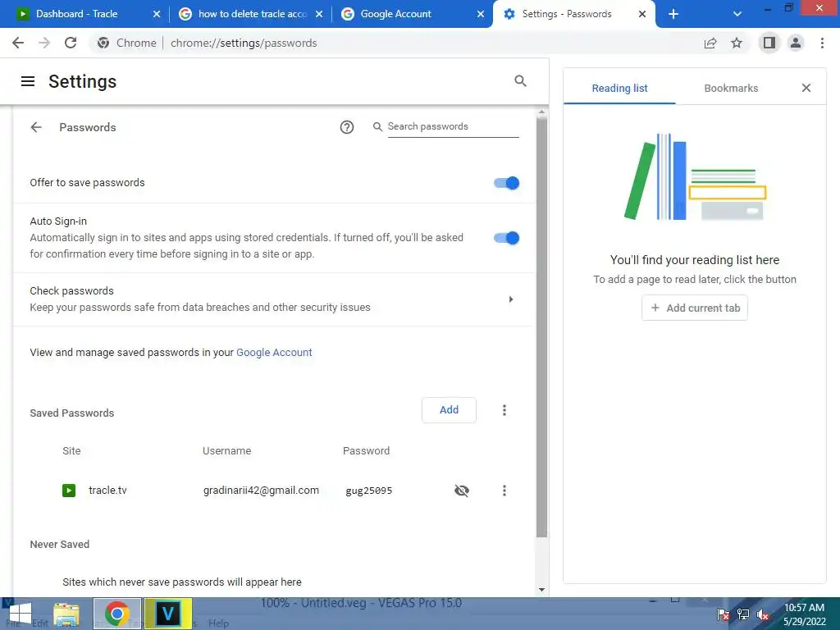This screenshot has width=840, height=630.
Task: Click the browser back arrow
Action: (x=18, y=43)
